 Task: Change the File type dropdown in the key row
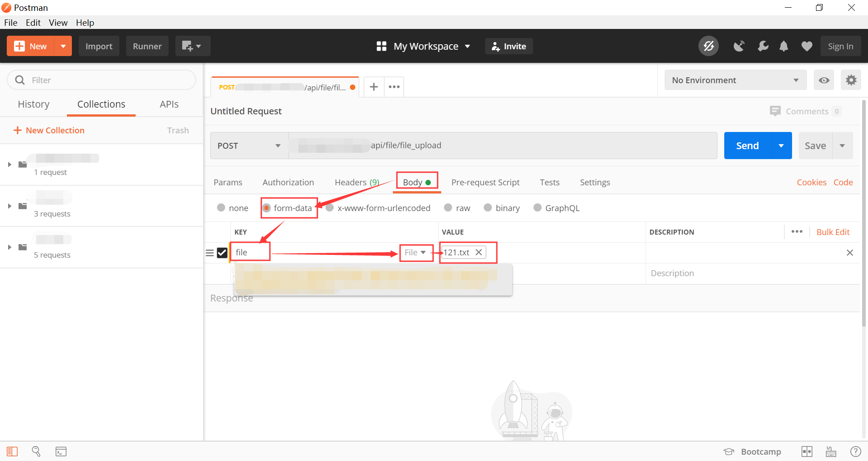click(415, 252)
